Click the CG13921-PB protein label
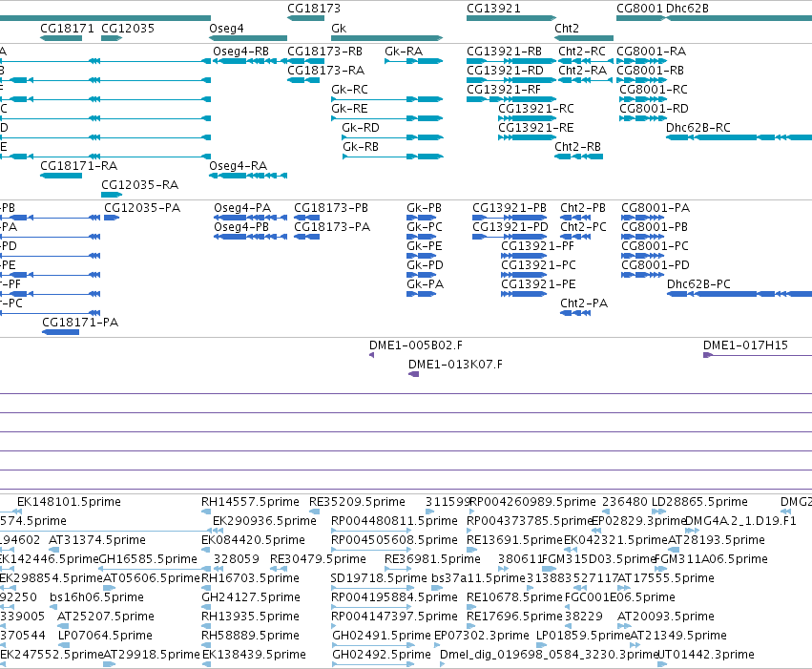This screenshot has width=812, height=669. tap(510, 208)
